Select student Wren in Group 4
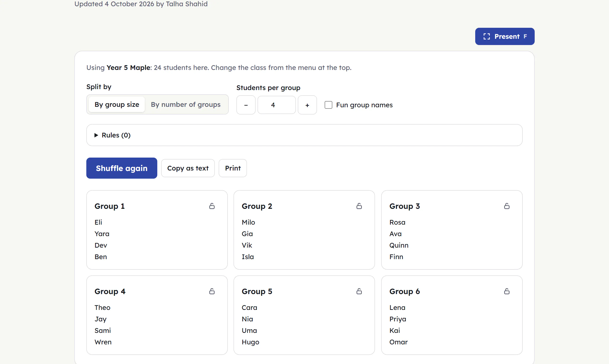Viewport: 609px width, 364px height. [x=103, y=342]
